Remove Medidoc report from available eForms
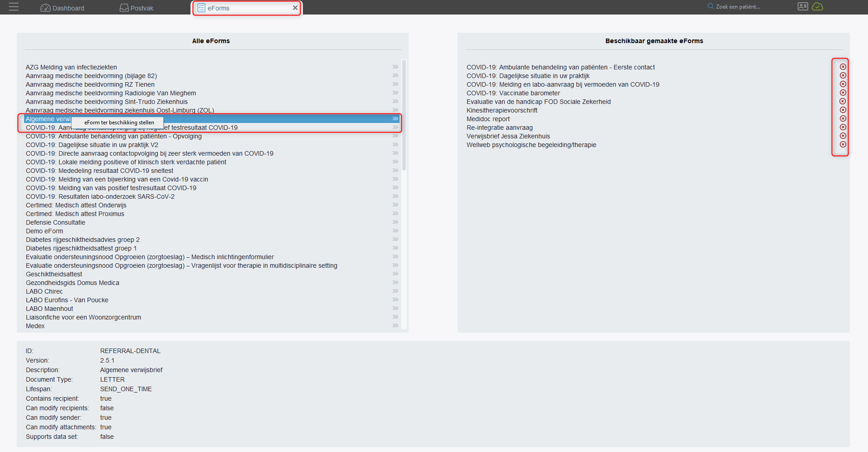 pyautogui.click(x=843, y=118)
